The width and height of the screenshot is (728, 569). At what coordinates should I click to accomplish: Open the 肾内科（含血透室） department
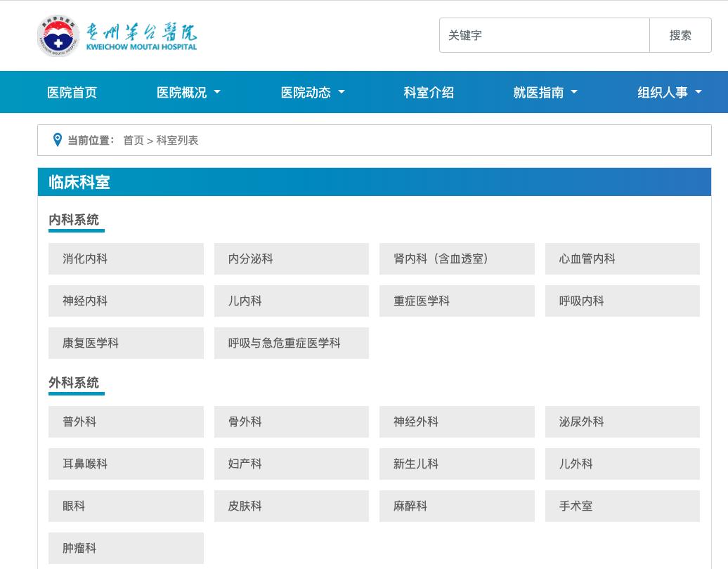457,259
